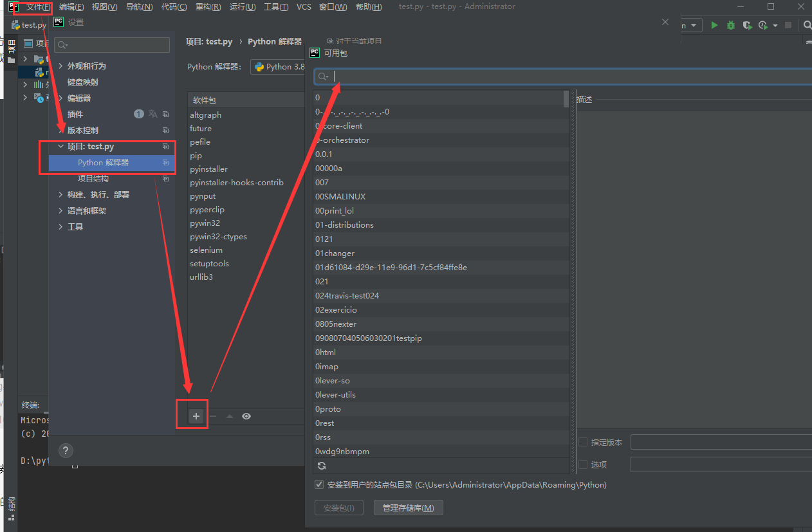Image resolution: width=812 pixels, height=532 pixels.
Task: Click the 安装包 install button
Action: tap(339, 508)
